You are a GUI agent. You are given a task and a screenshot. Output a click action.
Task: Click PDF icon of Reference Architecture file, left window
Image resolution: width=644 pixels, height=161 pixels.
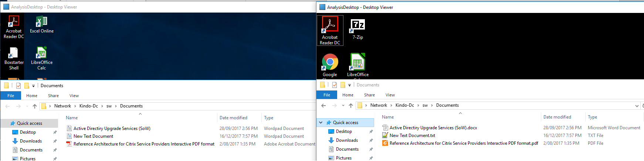69,144
